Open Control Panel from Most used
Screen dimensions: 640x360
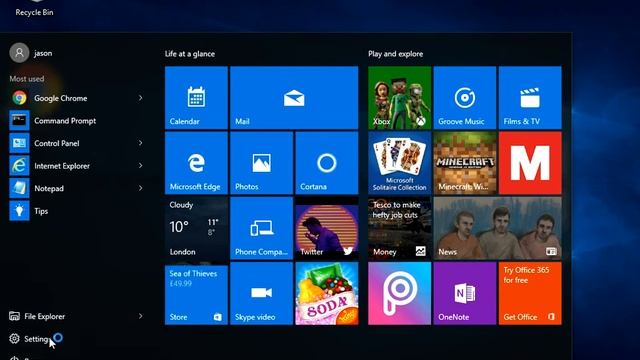click(78, 143)
